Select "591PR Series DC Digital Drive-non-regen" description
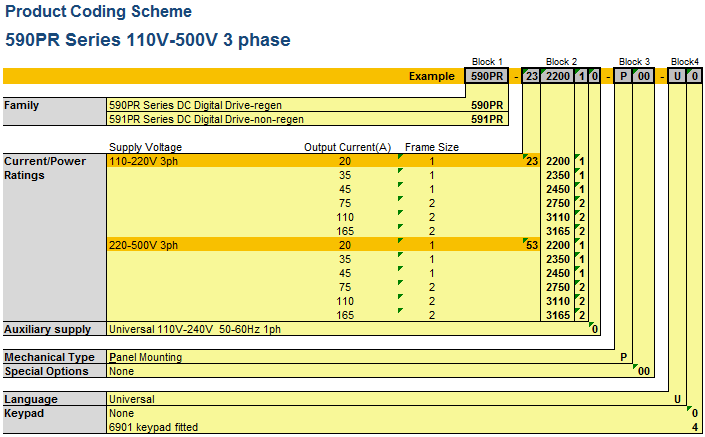Viewport: 705px width, 437px height. tap(206, 119)
